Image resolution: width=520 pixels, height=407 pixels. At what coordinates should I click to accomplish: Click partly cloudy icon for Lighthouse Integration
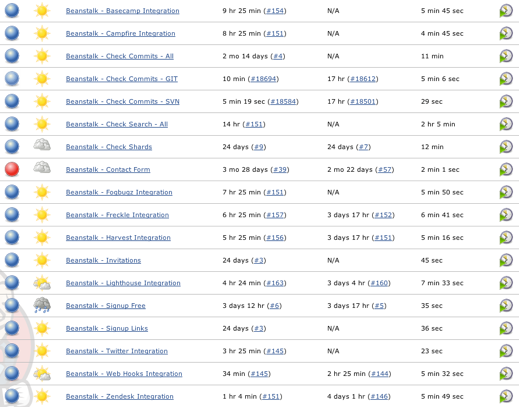(x=42, y=283)
